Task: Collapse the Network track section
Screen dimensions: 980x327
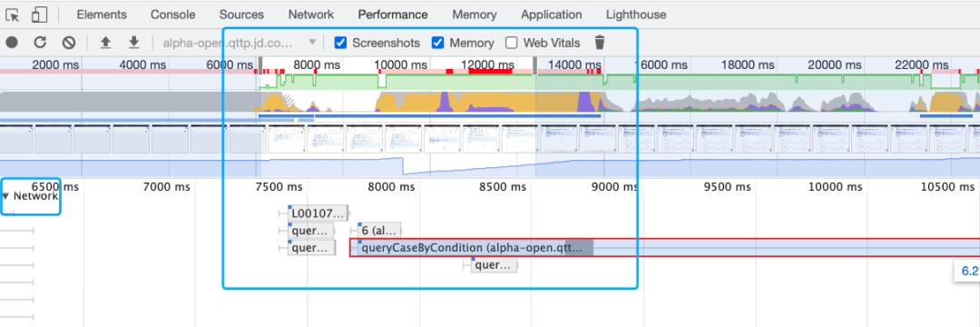Action: (x=5, y=195)
